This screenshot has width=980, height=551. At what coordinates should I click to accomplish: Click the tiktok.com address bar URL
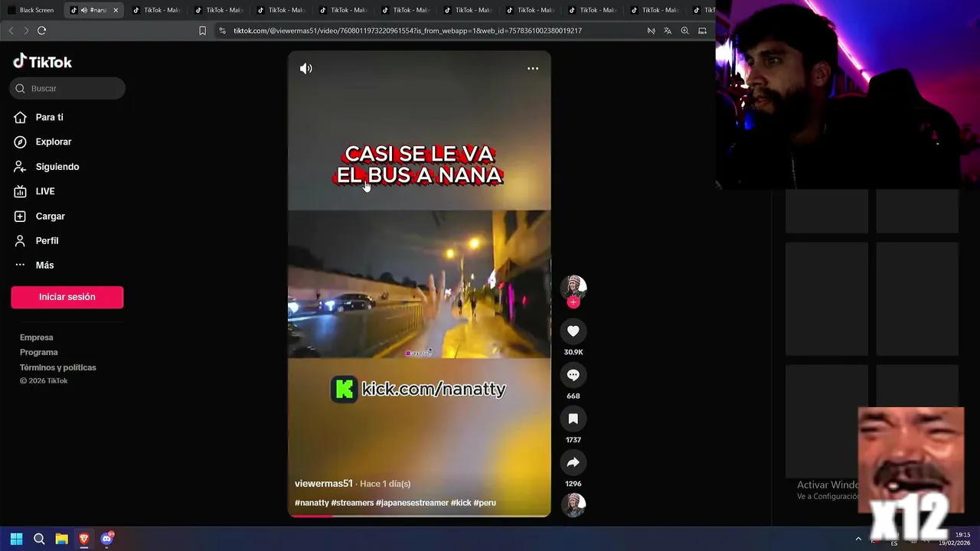(407, 31)
